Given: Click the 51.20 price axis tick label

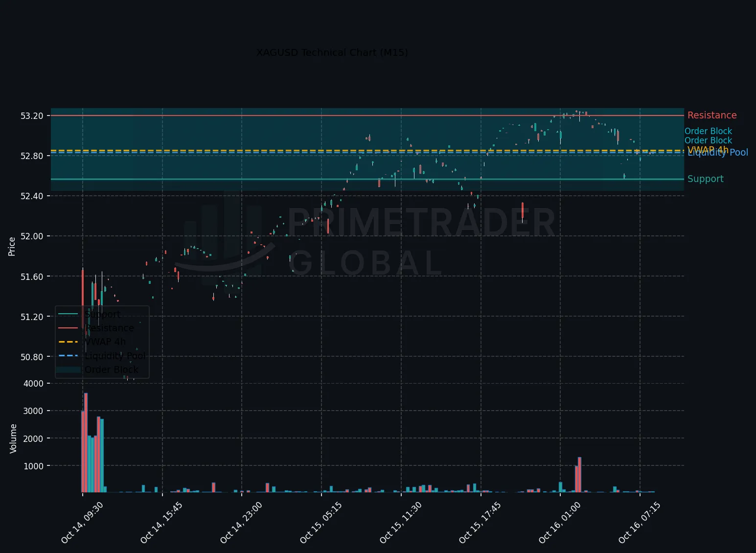Looking at the screenshot, I should point(32,317).
